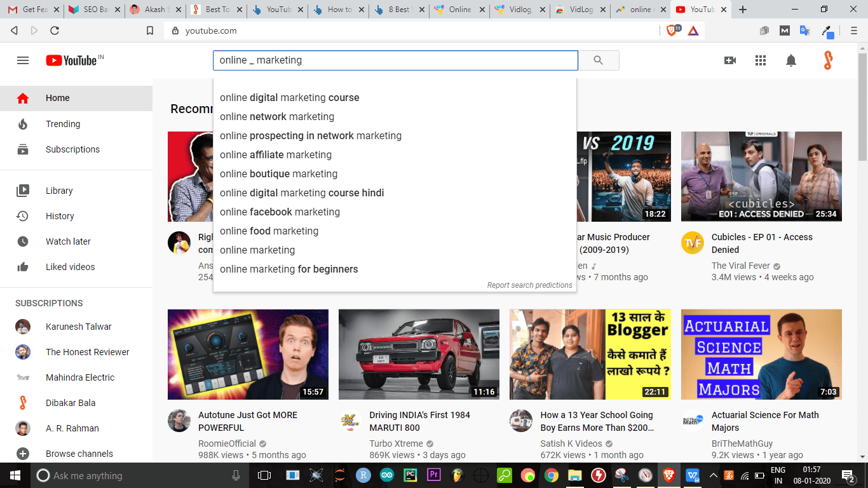Open The Honest Reviewer channel
Image resolution: width=868 pixels, height=488 pixels.
76,352
